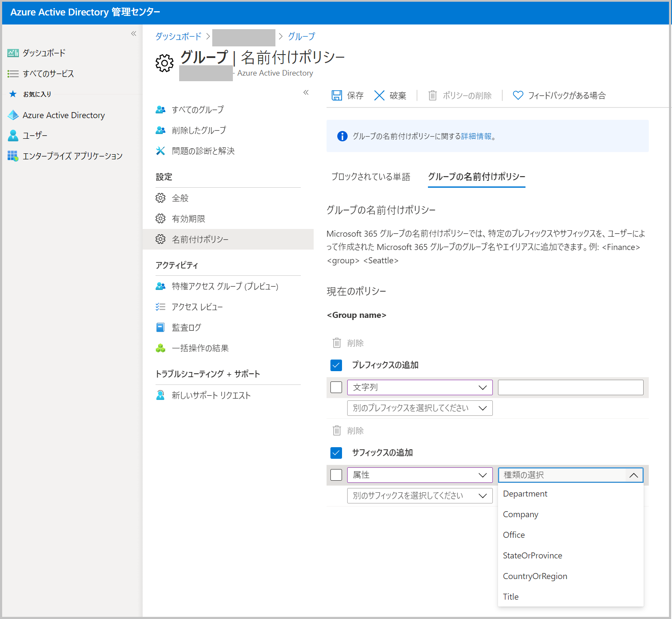Screen dimensions: 672x619
Task: Click the ダッシュボード chart icon in left sidebar
Action: (x=13, y=53)
